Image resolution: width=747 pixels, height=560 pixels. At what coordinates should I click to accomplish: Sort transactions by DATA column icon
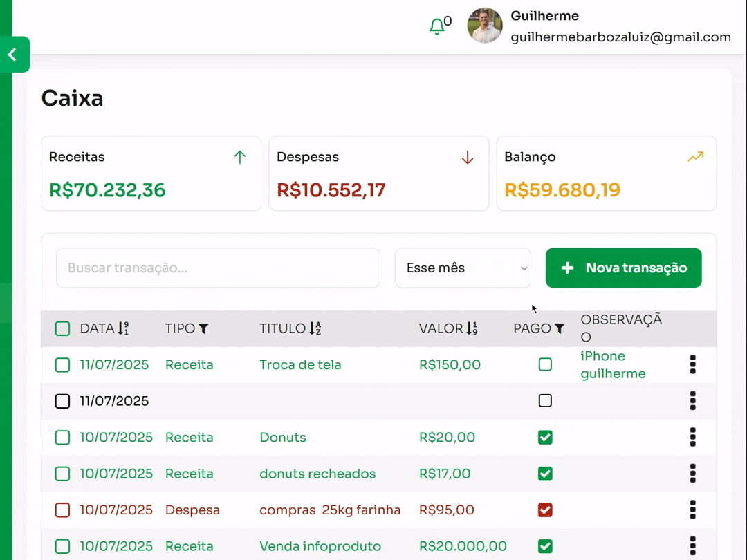123,328
